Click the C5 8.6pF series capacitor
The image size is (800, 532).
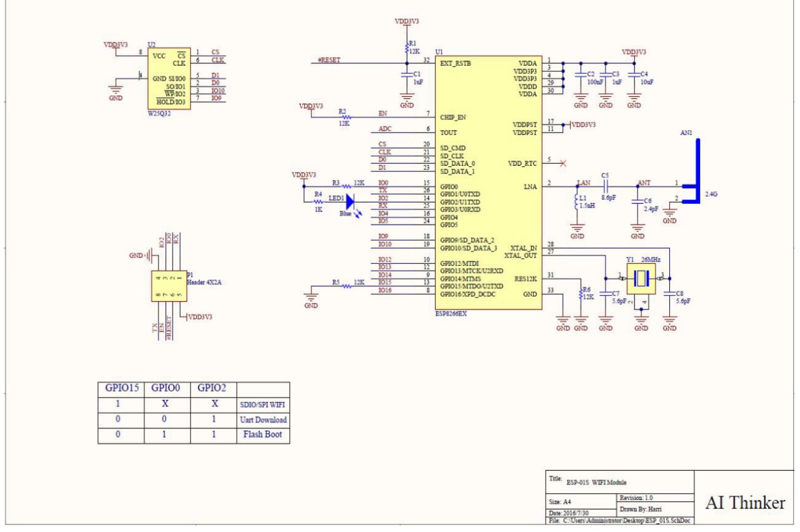tap(604, 186)
